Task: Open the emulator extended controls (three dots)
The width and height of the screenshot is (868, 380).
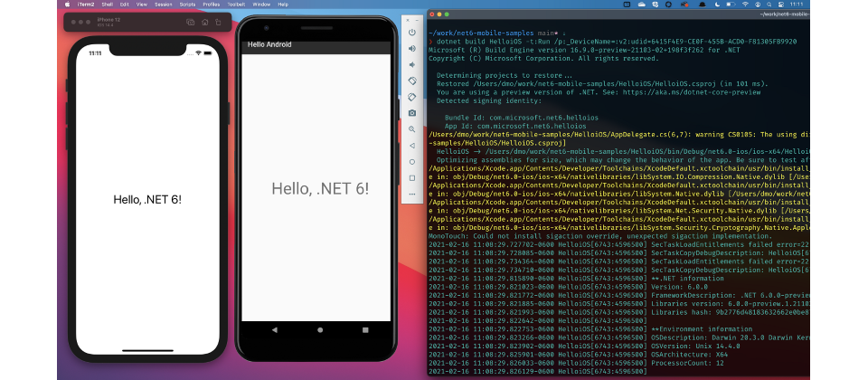Action: (412, 195)
